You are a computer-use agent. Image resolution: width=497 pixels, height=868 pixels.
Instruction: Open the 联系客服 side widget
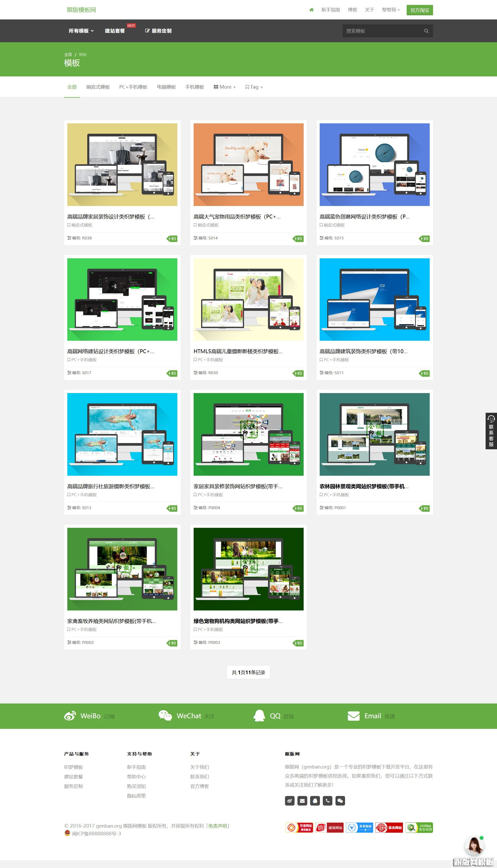491,431
